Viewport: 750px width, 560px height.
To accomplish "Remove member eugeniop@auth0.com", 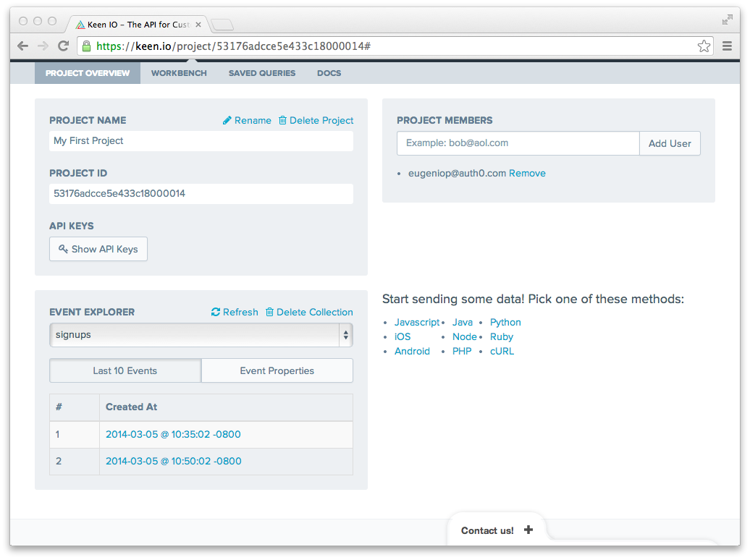I will point(527,173).
